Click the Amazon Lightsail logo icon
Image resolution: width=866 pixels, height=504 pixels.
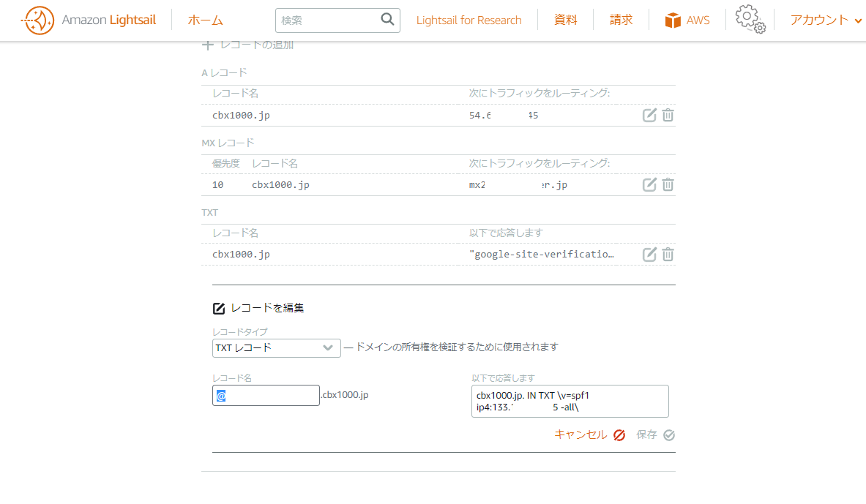coord(37,20)
